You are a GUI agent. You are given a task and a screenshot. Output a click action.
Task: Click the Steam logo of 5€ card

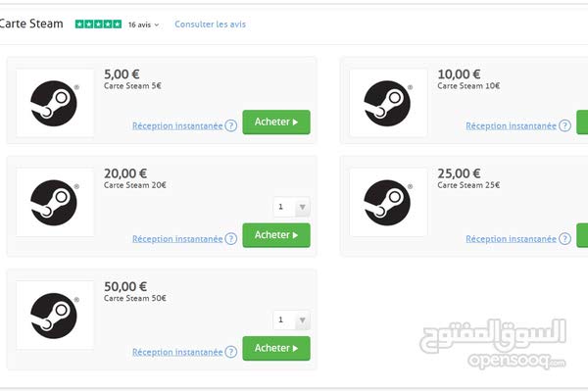(x=54, y=103)
